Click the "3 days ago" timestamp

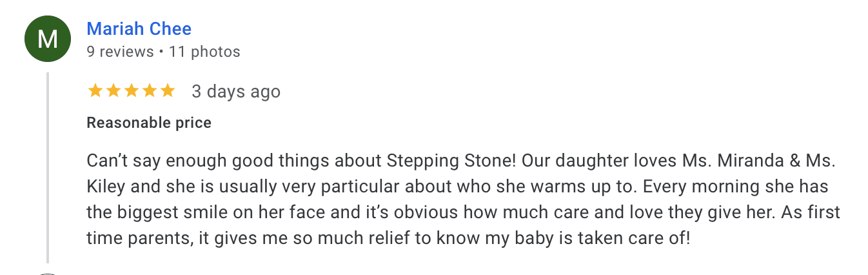coord(236,92)
